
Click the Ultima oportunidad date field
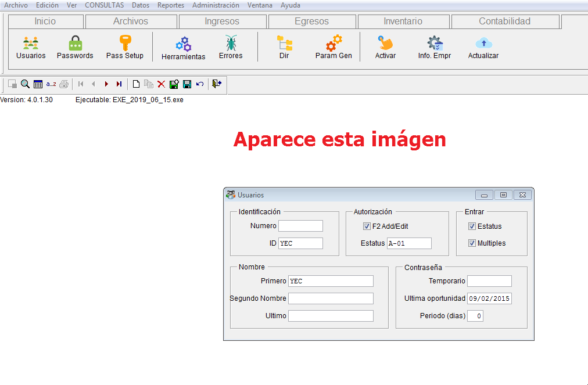point(489,298)
